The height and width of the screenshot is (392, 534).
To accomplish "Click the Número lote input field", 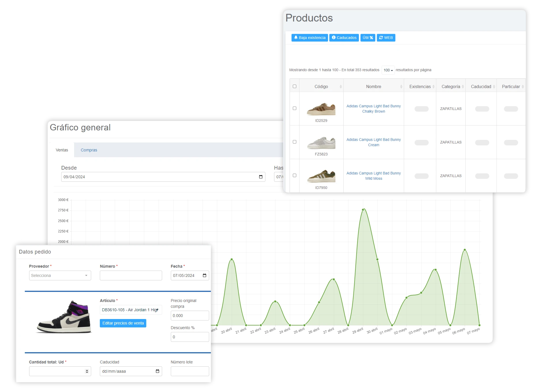I will (190, 371).
